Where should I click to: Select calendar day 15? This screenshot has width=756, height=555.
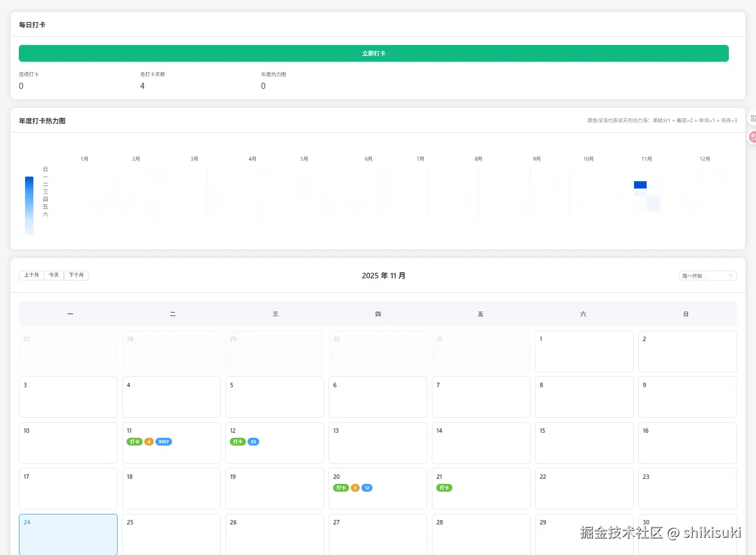tap(584, 443)
